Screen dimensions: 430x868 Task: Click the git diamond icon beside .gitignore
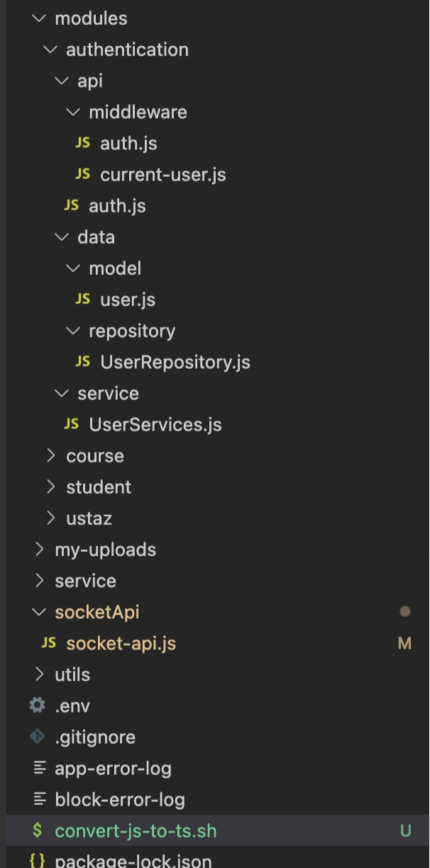tap(37, 737)
